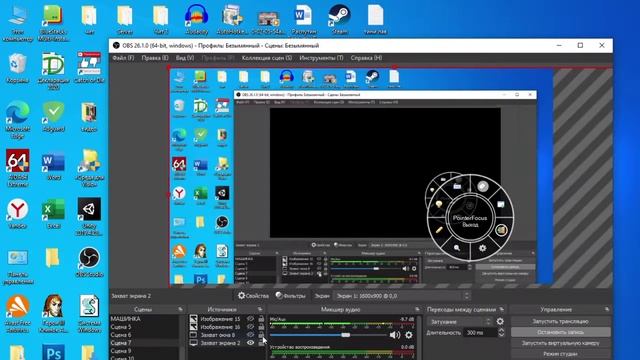Open the Инструменты menu
Screen dimensions: 640x360
coord(321,58)
